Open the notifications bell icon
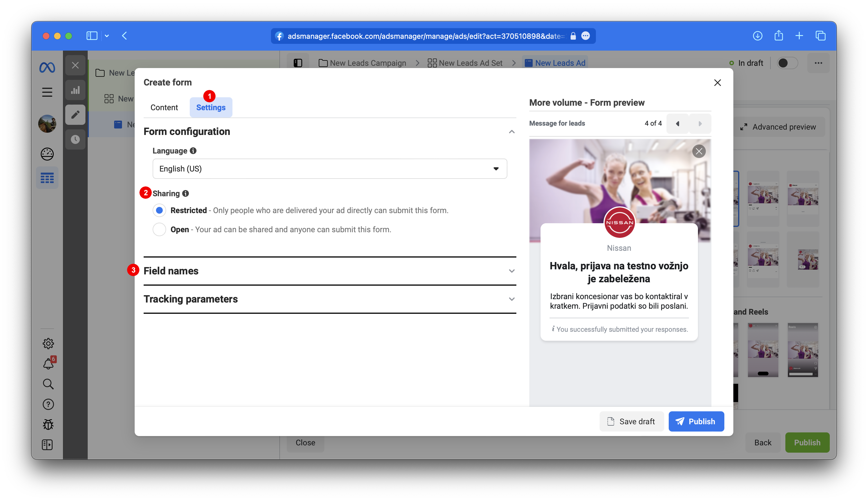 [x=48, y=364]
